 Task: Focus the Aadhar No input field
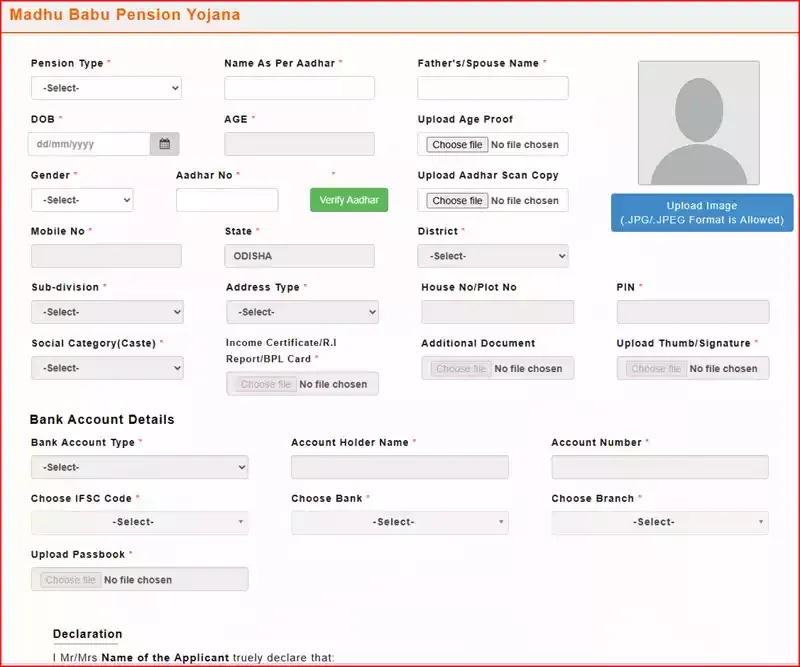click(x=227, y=200)
